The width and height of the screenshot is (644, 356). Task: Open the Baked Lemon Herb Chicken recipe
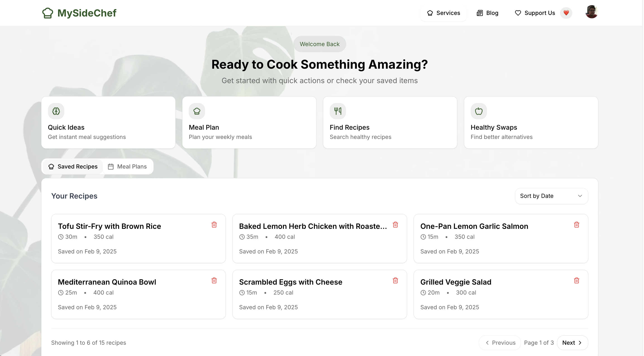pyautogui.click(x=313, y=226)
